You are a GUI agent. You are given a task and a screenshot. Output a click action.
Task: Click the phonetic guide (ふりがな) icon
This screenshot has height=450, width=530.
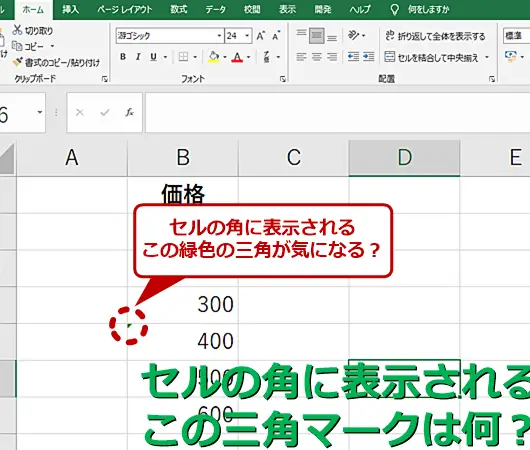coord(267,57)
